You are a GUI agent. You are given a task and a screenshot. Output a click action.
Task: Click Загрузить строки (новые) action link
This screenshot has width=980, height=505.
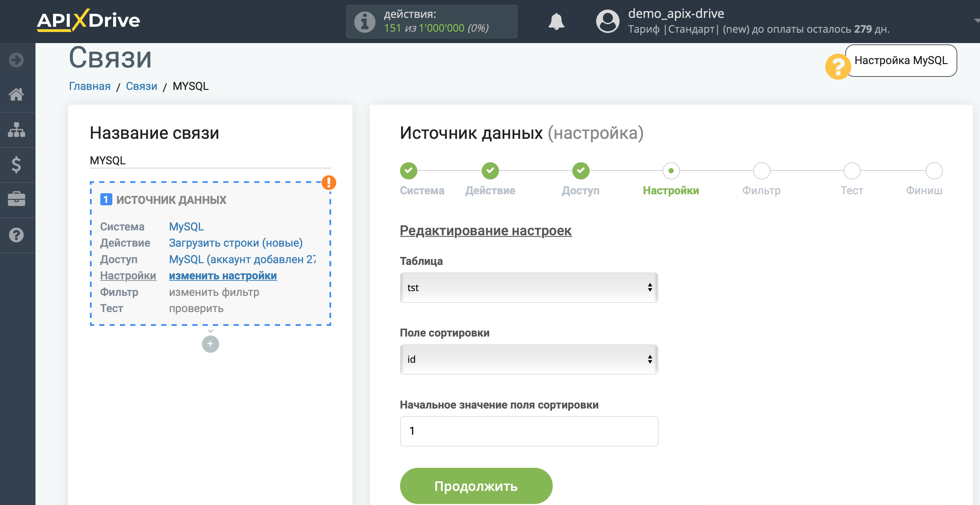tap(236, 243)
